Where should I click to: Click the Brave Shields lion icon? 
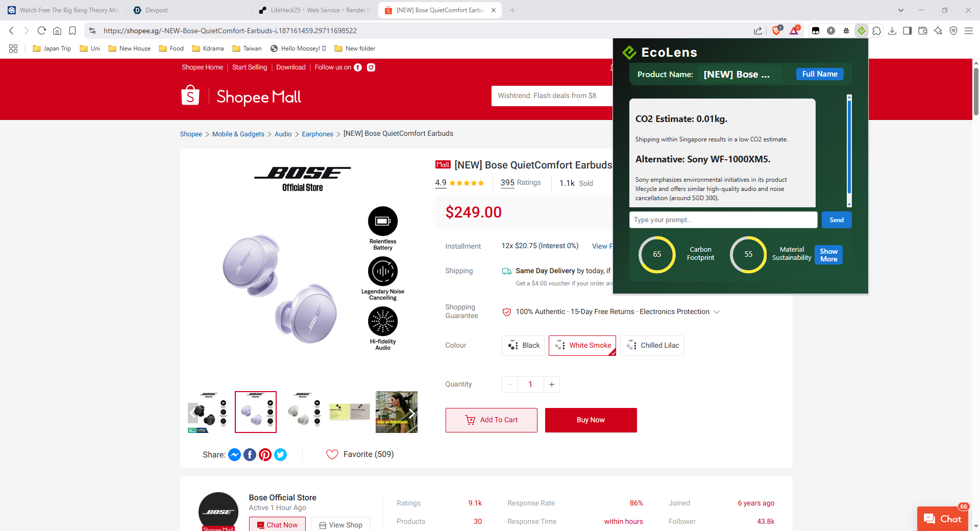pos(776,31)
